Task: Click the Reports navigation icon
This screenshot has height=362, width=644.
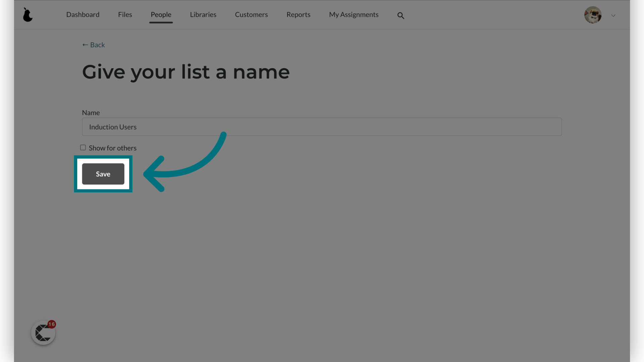Action: [x=298, y=15]
